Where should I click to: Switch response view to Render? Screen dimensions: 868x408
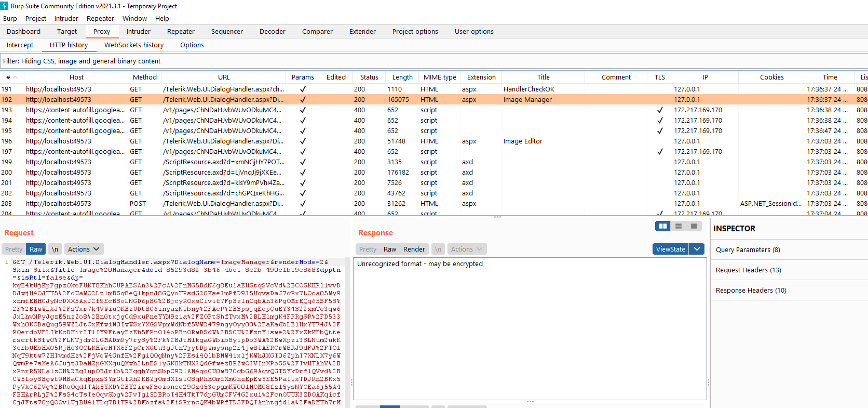pyautogui.click(x=414, y=249)
